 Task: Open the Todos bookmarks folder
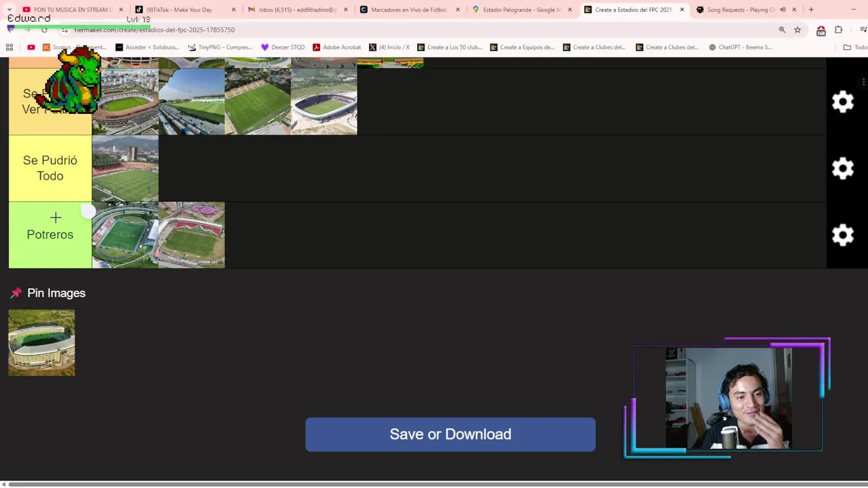[855, 47]
